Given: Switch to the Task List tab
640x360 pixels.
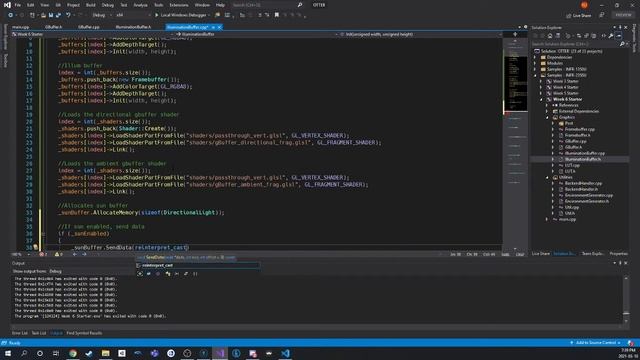Looking at the screenshot, I should (x=39, y=333).
